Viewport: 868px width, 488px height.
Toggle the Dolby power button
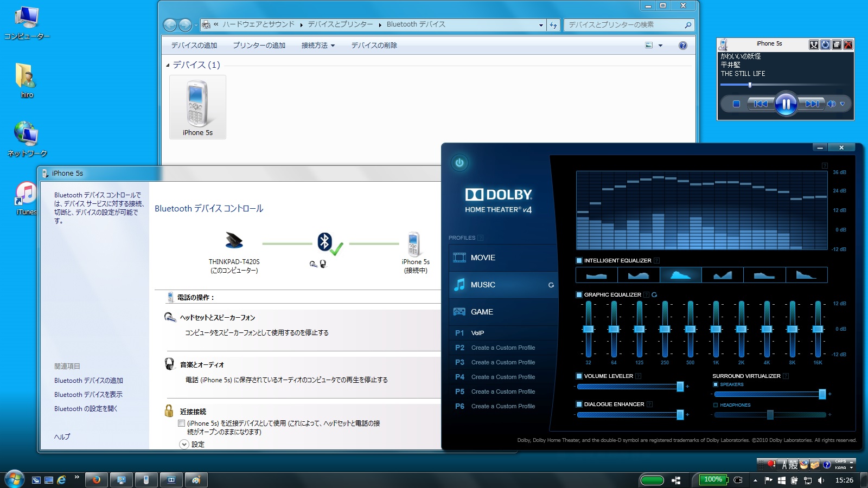(x=459, y=163)
